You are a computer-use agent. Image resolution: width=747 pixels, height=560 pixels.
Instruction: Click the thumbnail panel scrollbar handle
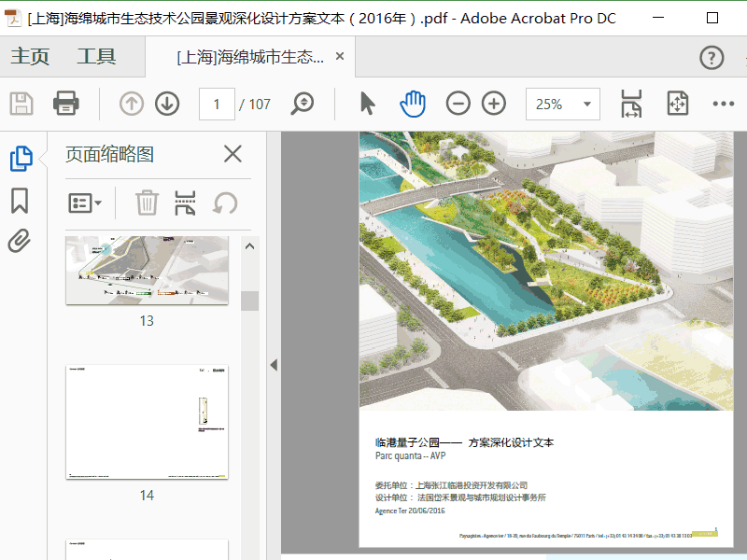249,301
